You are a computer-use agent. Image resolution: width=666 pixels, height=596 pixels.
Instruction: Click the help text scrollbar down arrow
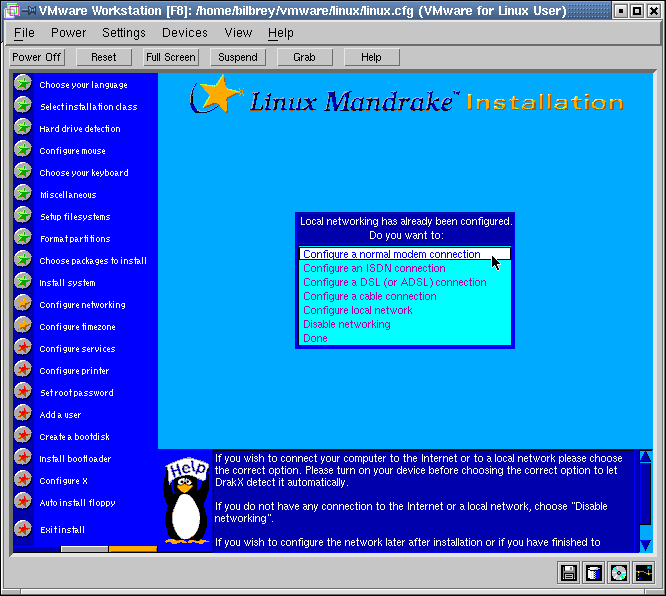[645, 544]
